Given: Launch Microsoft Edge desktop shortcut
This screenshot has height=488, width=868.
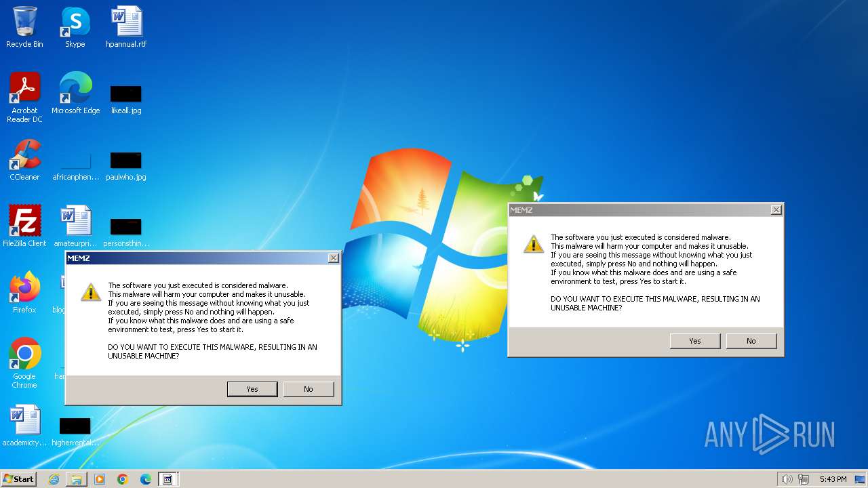Looking at the screenshot, I should pos(75,93).
